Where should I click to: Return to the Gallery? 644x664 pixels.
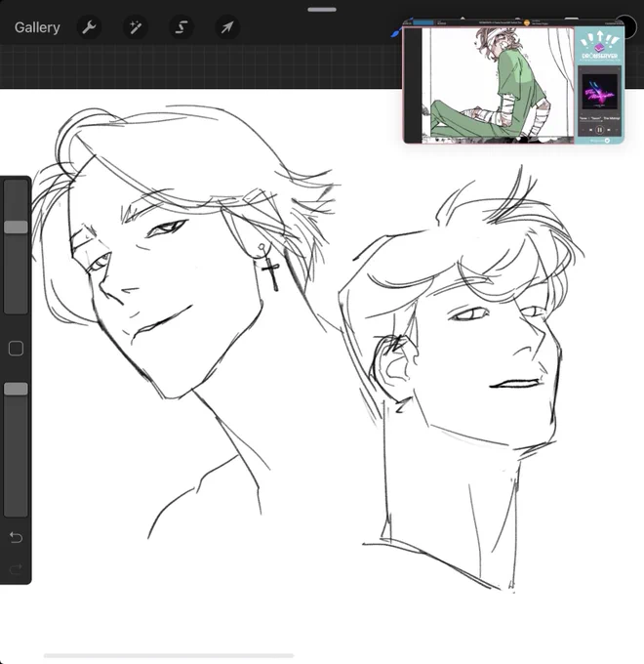[37, 27]
